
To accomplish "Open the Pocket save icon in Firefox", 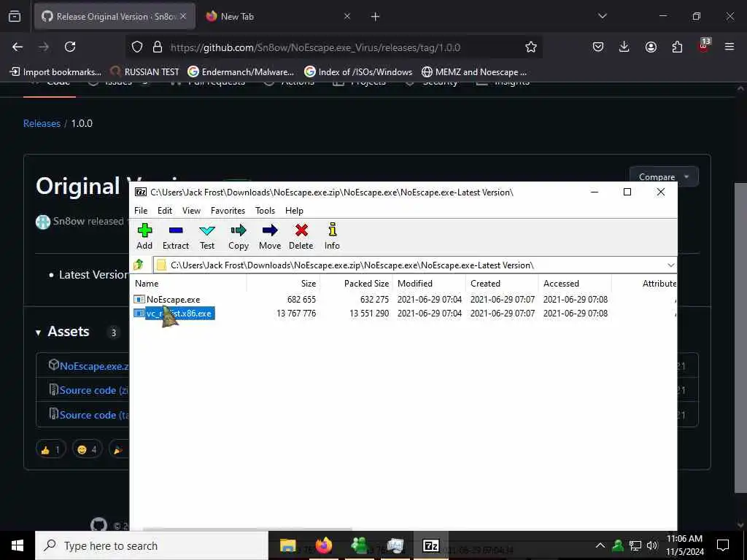I will point(598,47).
